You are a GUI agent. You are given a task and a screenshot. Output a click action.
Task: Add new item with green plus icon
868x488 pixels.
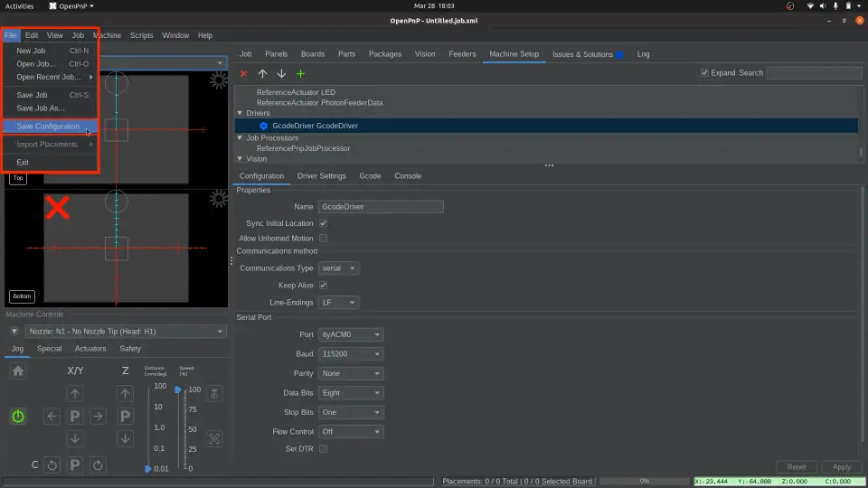pos(300,73)
